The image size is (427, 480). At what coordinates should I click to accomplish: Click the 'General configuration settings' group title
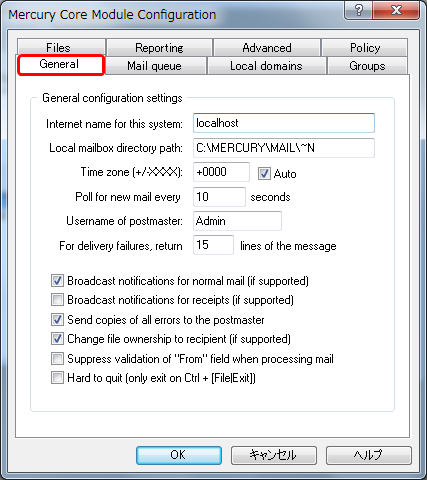click(x=112, y=98)
